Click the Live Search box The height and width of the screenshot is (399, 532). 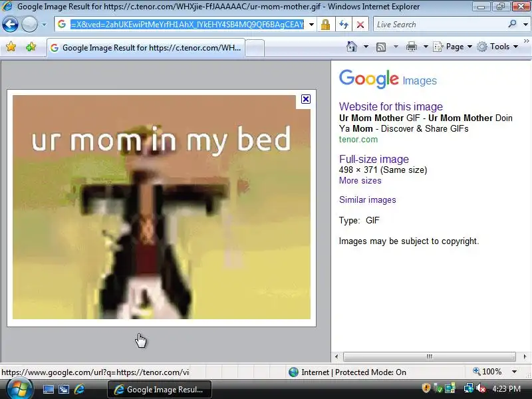pos(440,25)
